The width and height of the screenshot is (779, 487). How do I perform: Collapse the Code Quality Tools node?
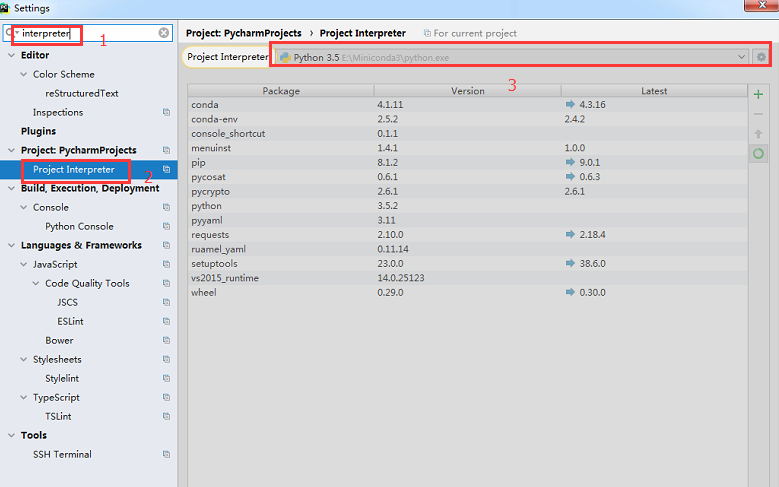(x=36, y=283)
